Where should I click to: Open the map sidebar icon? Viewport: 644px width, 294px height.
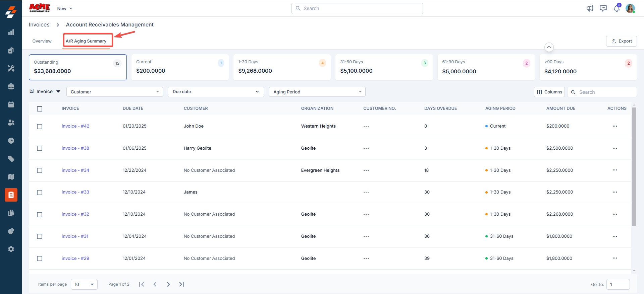[11, 177]
